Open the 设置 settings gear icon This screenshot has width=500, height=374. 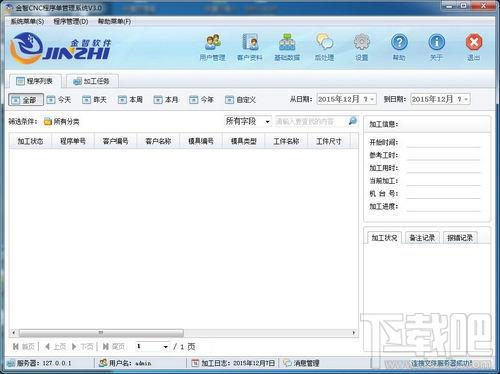(362, 47)
